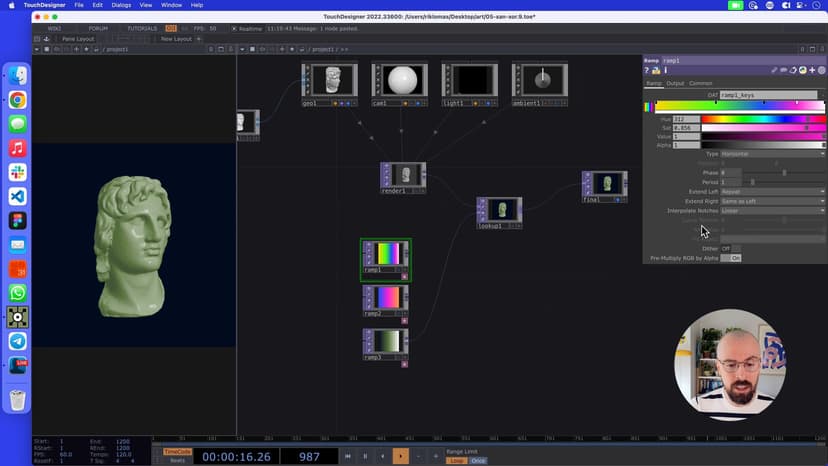The width and height of the screenshot is (828, 466).
Task: Toggle the Realtime checkbox in top bar
Action: [235, 29]
